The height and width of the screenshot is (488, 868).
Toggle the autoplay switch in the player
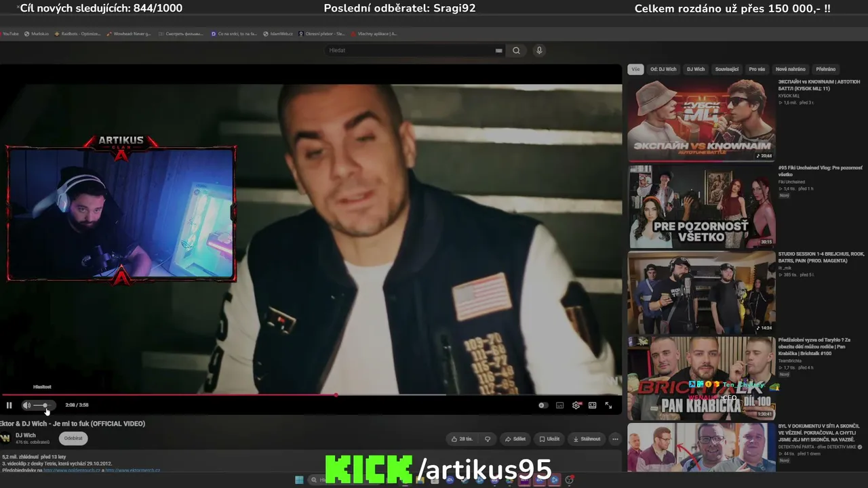542,405
